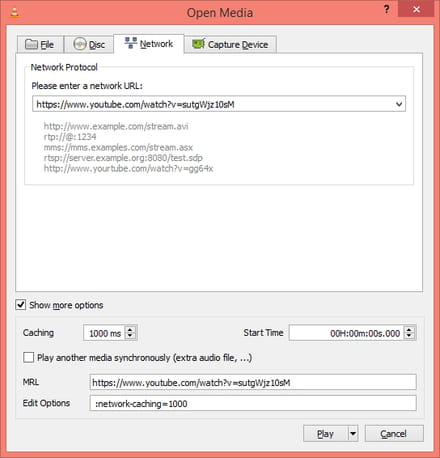Click the capture card icon on Capture Device tab
This screenshot has height=458, width=440.
pyautogui.click(x=198, y=44)
